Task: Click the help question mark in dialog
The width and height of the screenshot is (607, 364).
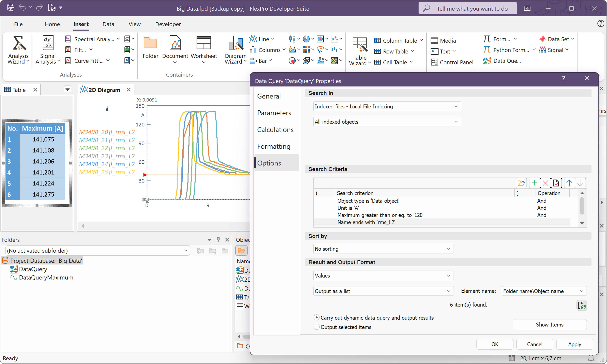Action: (564, 78)
